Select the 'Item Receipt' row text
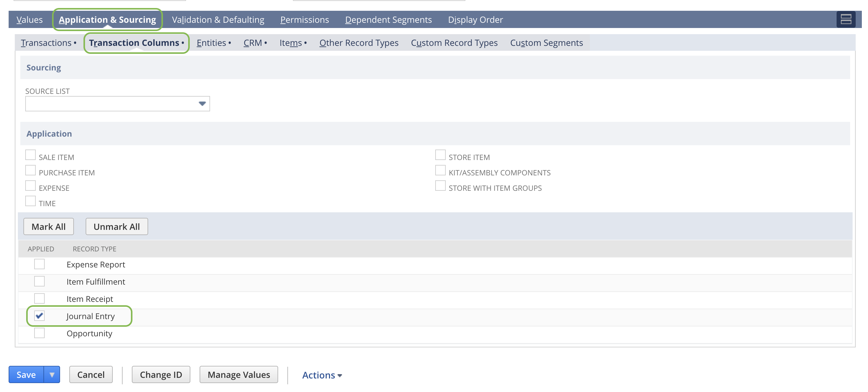Image resolution: width=868 pixels, height=392 pixels. tap(90, 299)
